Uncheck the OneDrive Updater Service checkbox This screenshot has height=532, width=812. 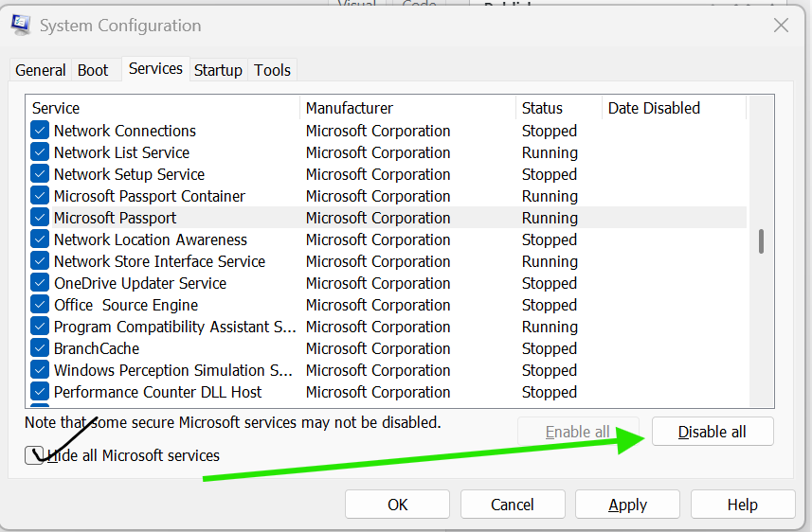[x=40, y=282]
